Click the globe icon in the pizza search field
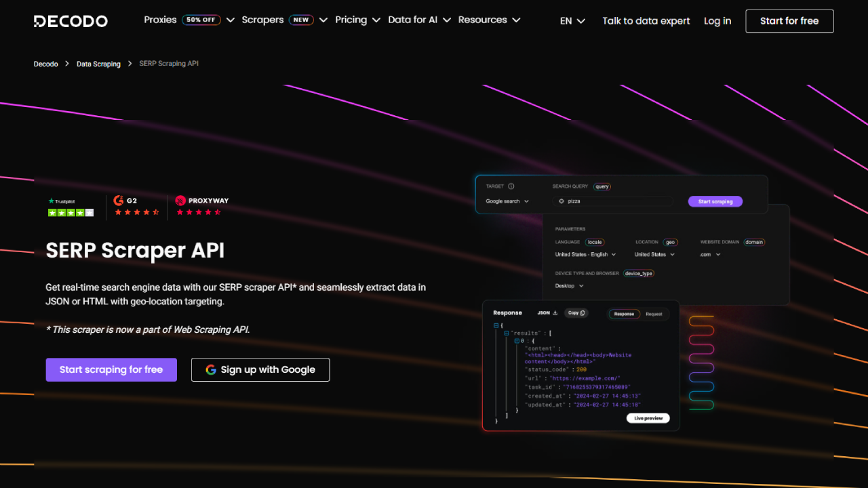The height and width of the screenshot is (488, 868). tap(561, 201)
